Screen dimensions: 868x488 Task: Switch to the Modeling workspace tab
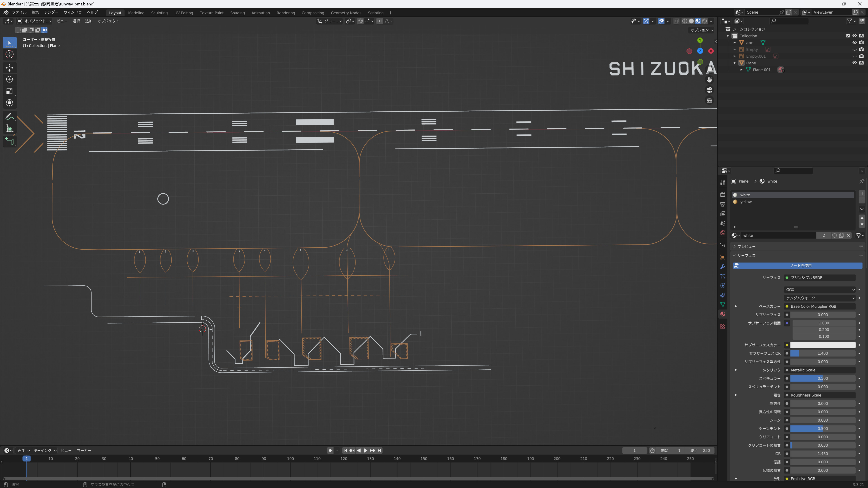point(136,13)
